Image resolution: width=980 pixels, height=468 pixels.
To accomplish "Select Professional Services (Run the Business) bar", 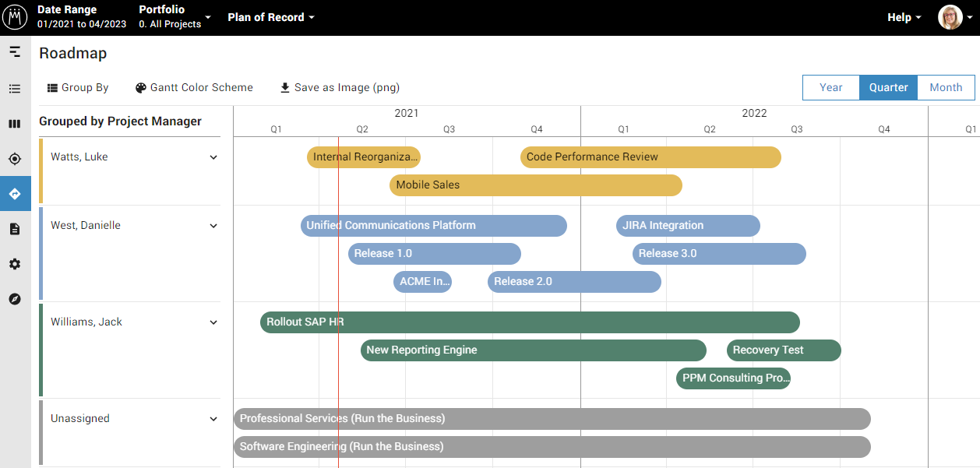I will click(x=552, y=419).
